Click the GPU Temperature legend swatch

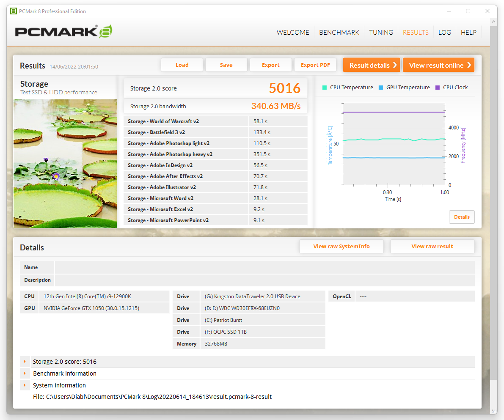[381, 88]
